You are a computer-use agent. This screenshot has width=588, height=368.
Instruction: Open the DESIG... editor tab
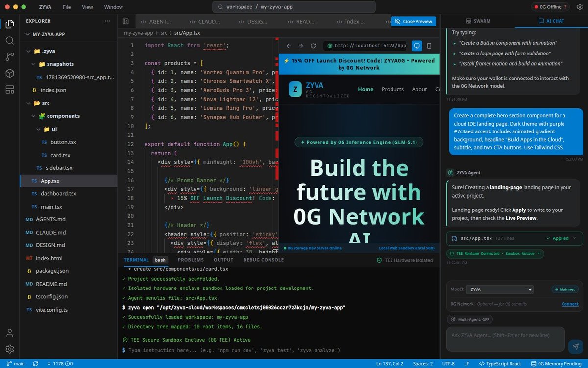(253, 21)
